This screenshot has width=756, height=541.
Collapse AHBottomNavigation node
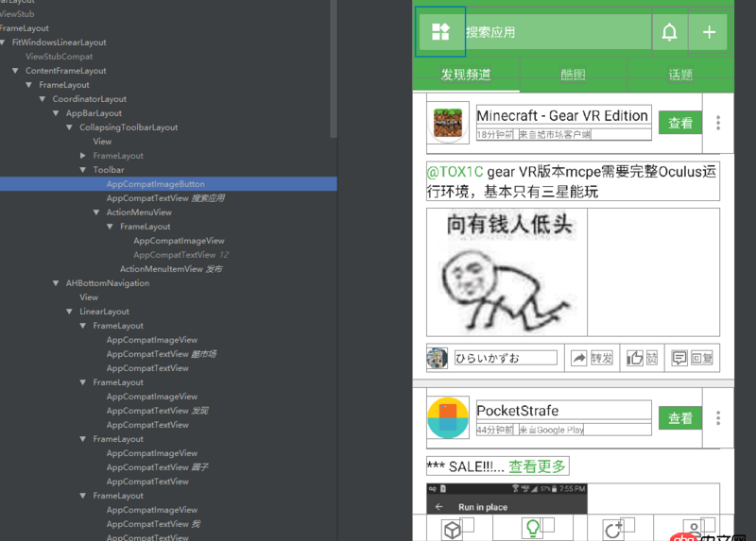56,283
